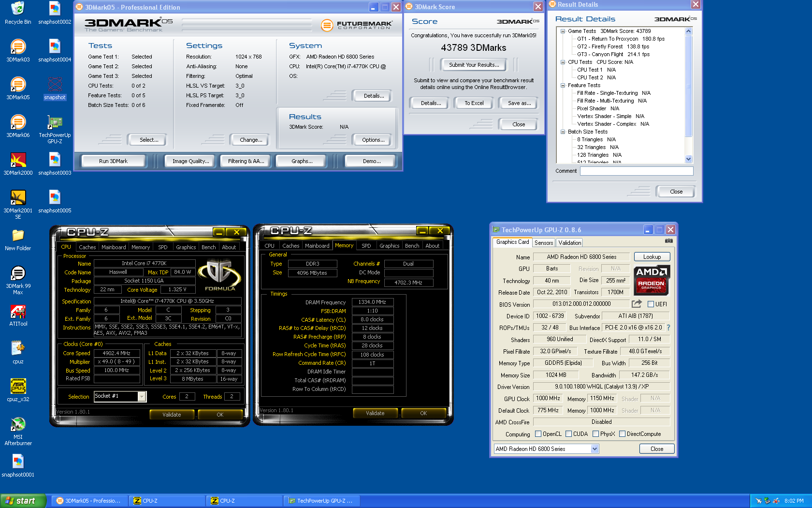
Task: Open Mainboard tab in left CPU-Z window
Action: point(114,247)
